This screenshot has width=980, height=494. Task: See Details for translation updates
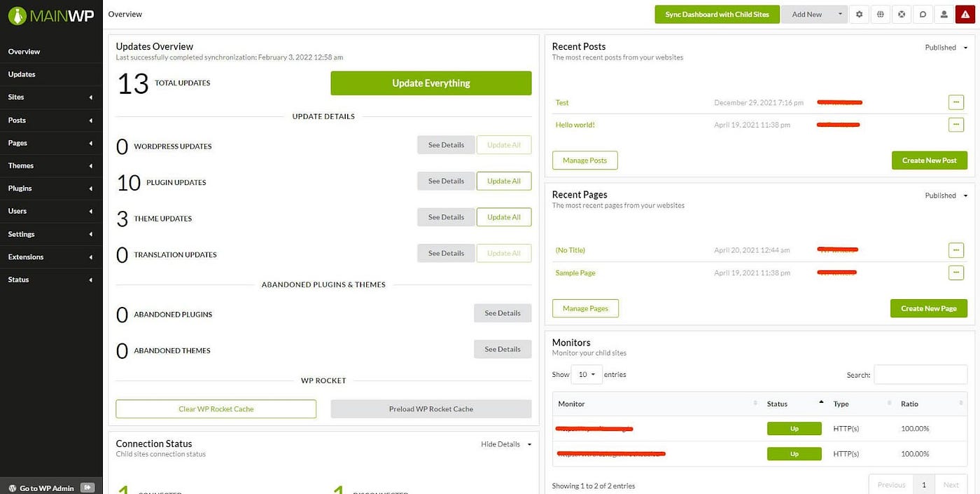[x=446, y=253]
